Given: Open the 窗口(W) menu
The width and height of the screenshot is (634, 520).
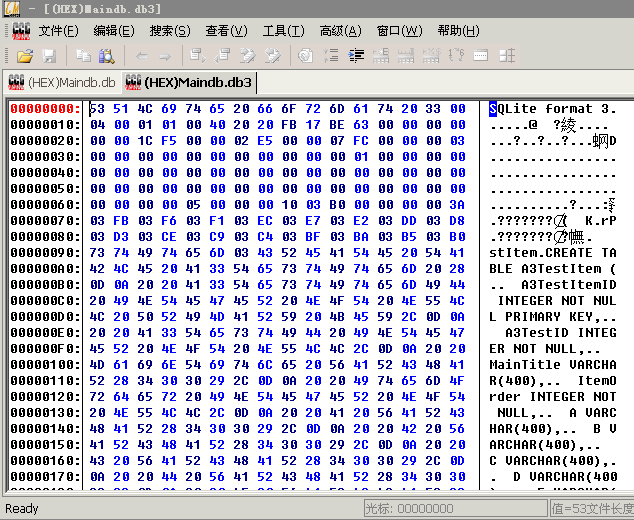Looking at the screenshot, I should coord(399,31).
